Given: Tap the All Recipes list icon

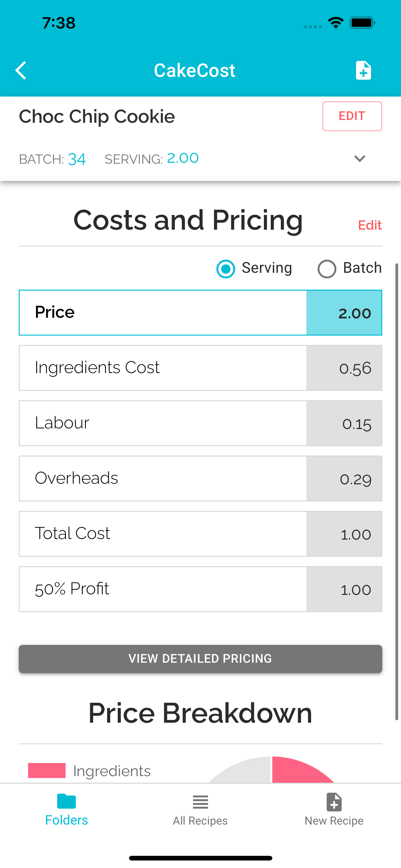Looking at the screenshot, I should click(200, 802).
